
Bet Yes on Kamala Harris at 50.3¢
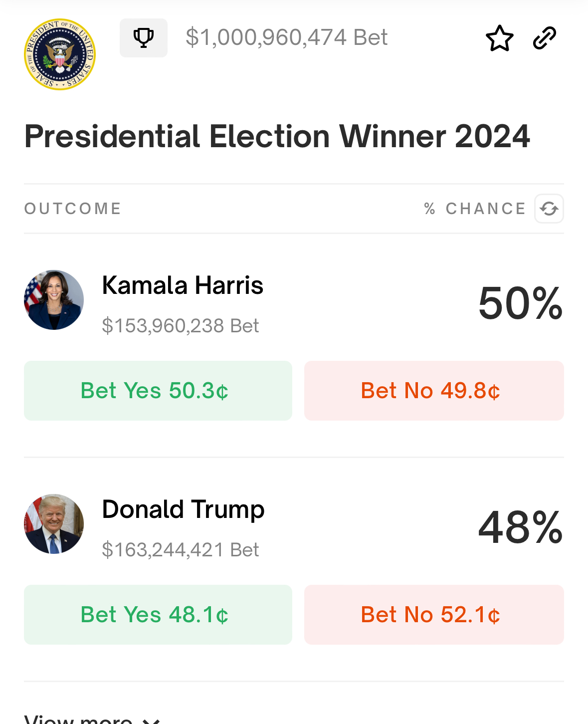tap(158, 391)
